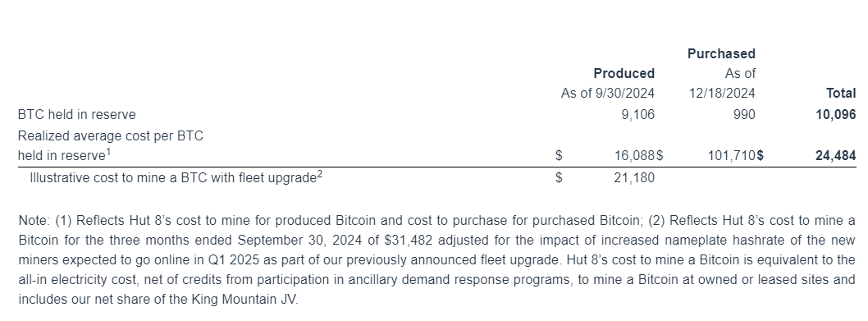Click the King Mountain JV text in note

point(243,300)
